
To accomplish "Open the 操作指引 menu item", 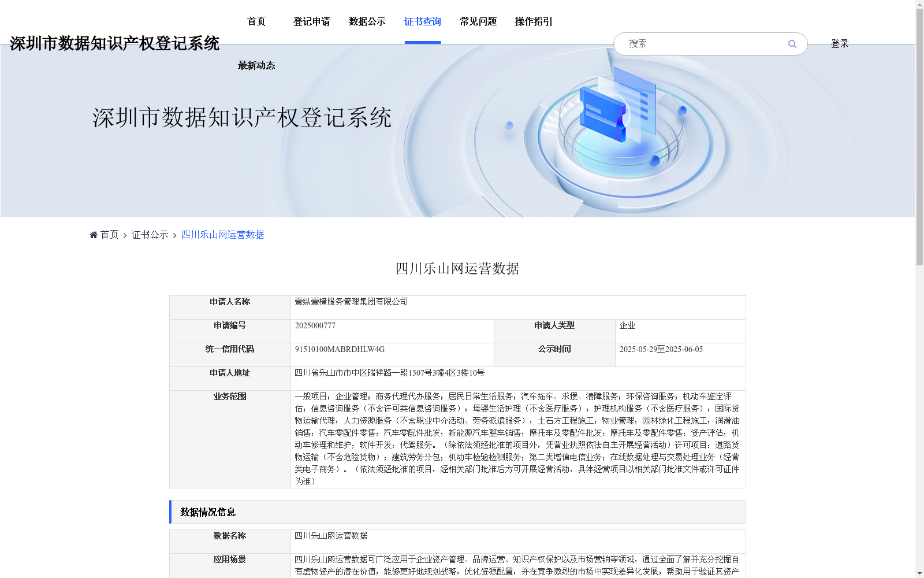I will point(534,21).
